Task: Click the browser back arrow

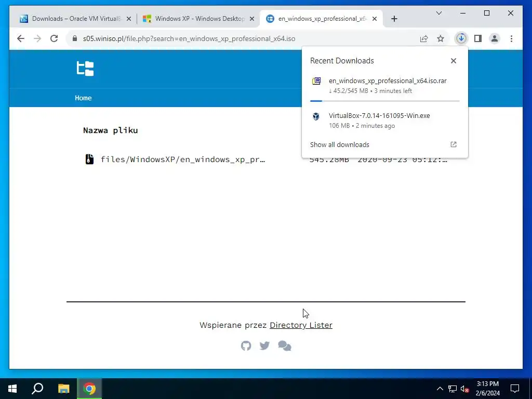Action: click(21, 38)
